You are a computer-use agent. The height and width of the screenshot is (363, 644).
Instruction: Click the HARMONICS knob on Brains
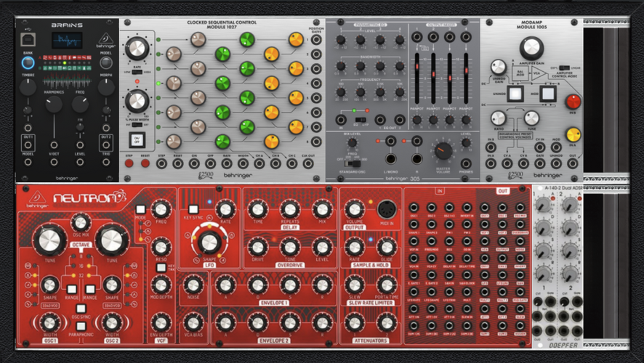pyautogui.click(x=54, y=105)
